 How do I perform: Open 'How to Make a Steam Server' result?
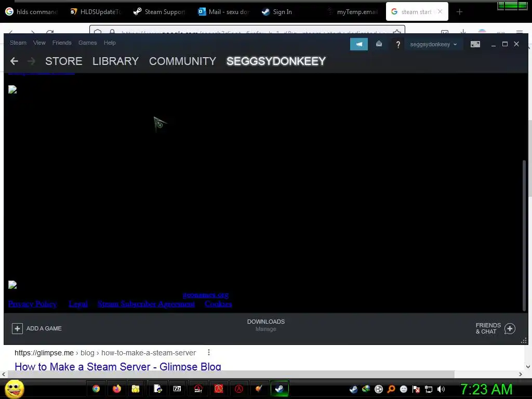point(118,366)
